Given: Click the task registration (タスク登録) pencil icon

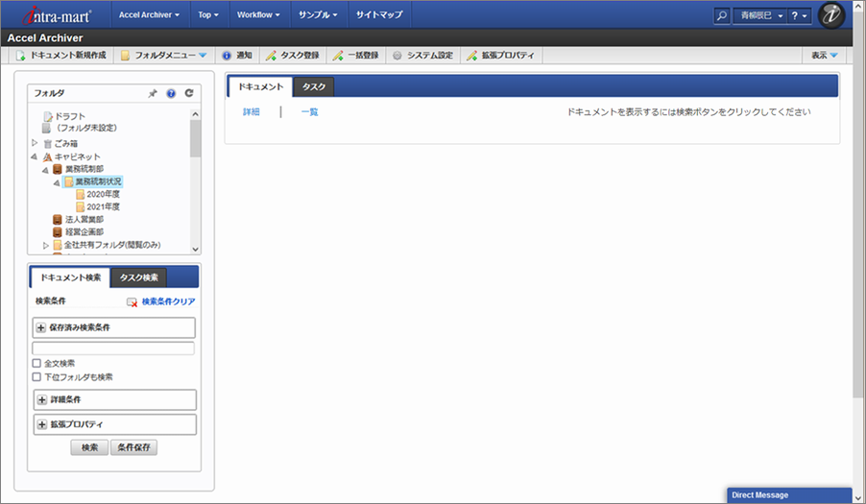Looking at the screenshot, I should coord(271,56).
